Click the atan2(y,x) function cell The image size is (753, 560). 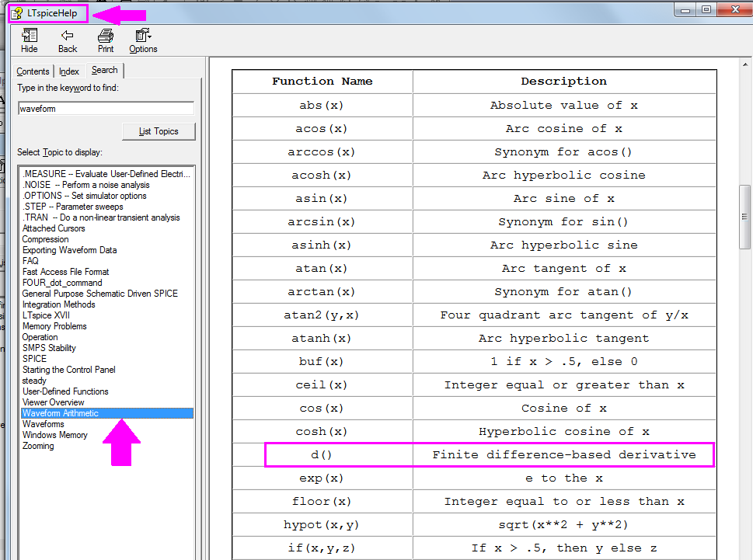click(x=322, y=315)
